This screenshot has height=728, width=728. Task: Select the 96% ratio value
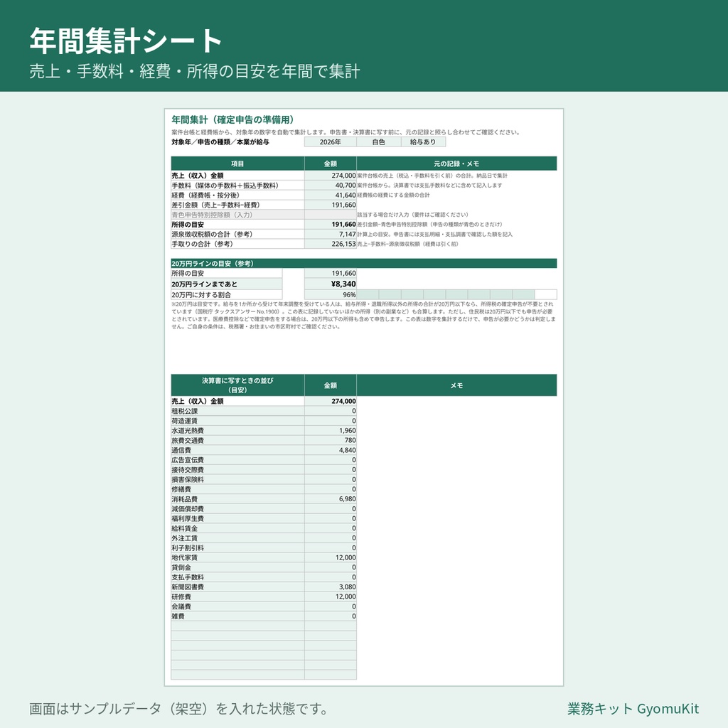(x=330, y=294)
